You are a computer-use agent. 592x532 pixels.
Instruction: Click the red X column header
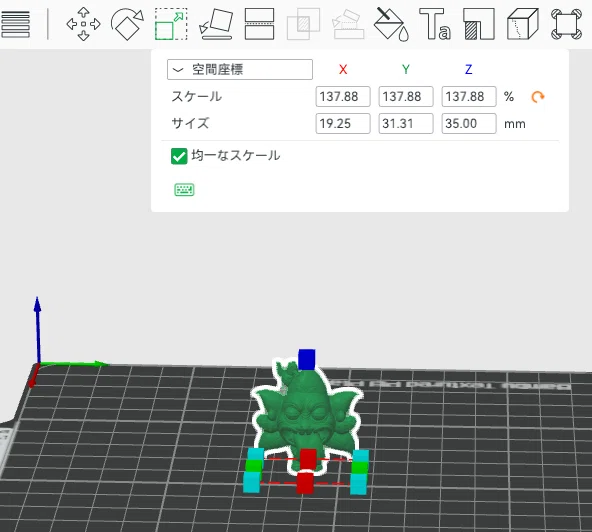343,69
